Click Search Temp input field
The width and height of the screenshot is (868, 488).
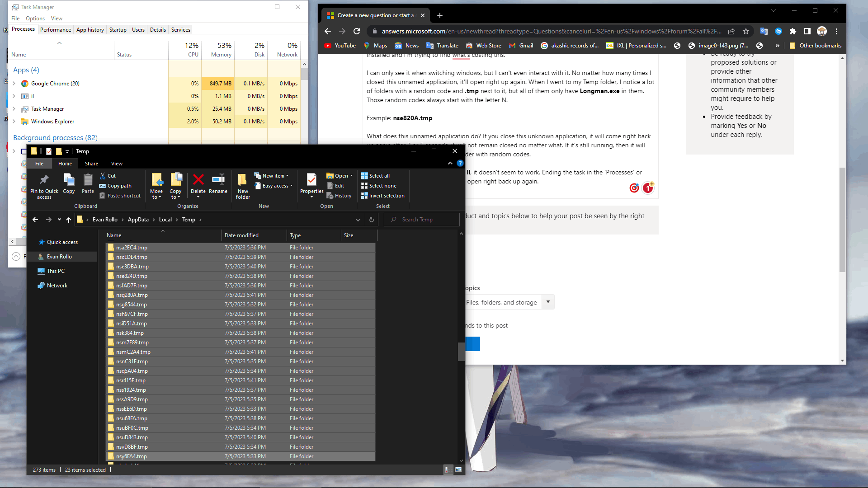coord(421,220)
